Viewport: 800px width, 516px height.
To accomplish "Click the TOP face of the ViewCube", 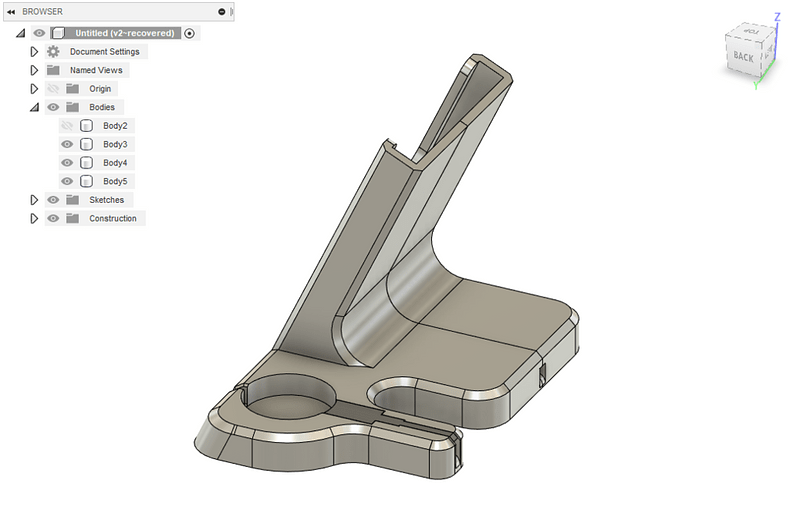I will [x=752, y=31].
